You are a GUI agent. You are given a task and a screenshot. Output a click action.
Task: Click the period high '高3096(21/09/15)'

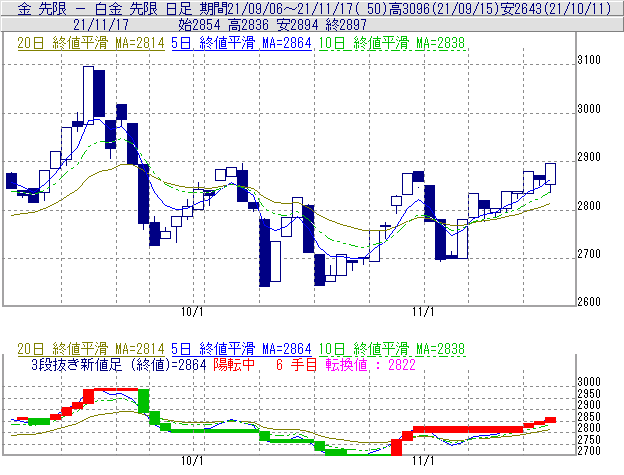(443, 9)
